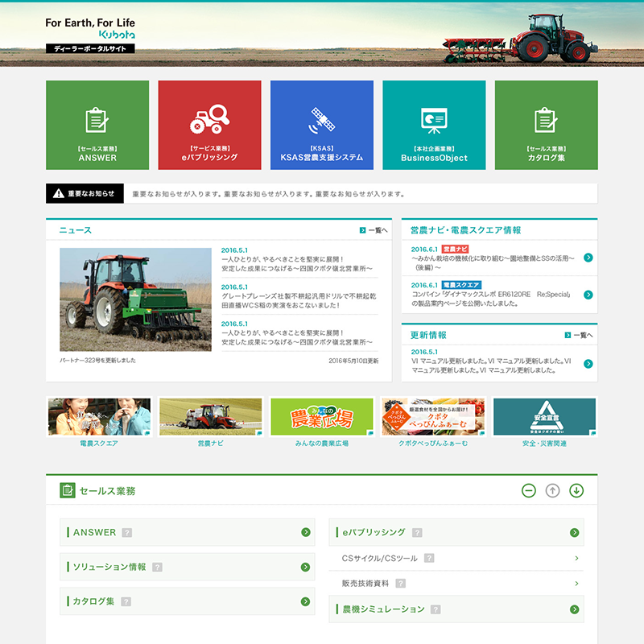
Task: Open the 安全・災害関連 banner
Action: pyautogui.click(x=544, y=417)
